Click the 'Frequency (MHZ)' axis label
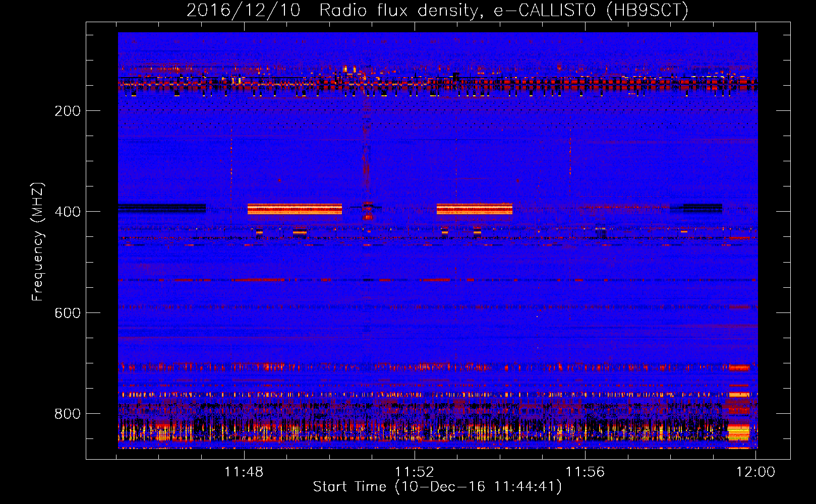Image resolution: width=816 pixels, height=504 pixels. [38, 242]
